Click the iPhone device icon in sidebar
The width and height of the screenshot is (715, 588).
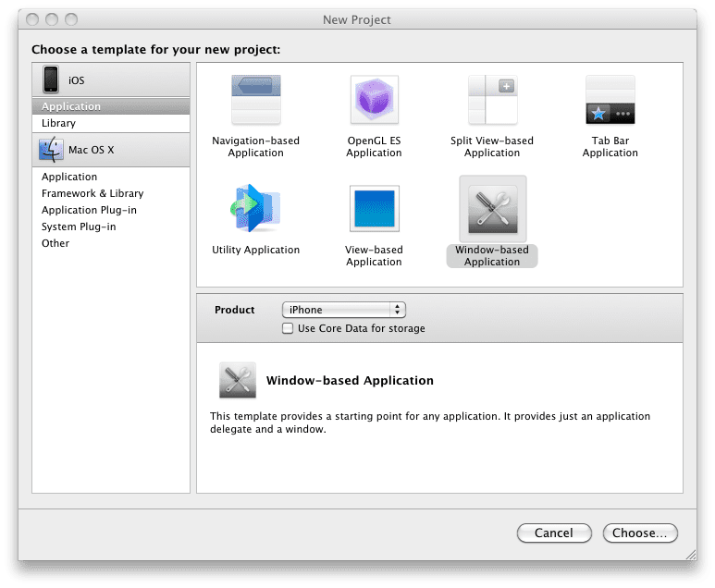point(51,80)
